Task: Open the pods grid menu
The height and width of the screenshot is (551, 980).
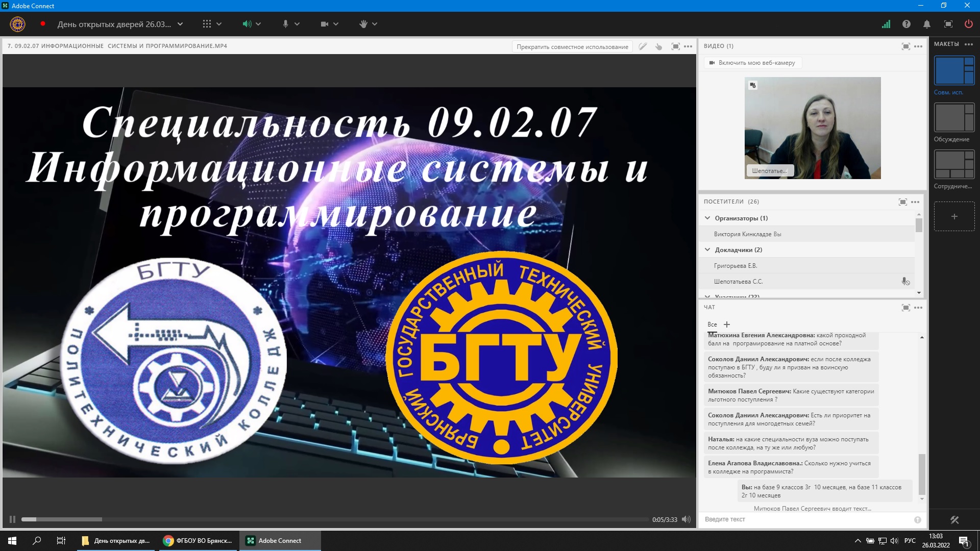Action: [x=207, y=24]
